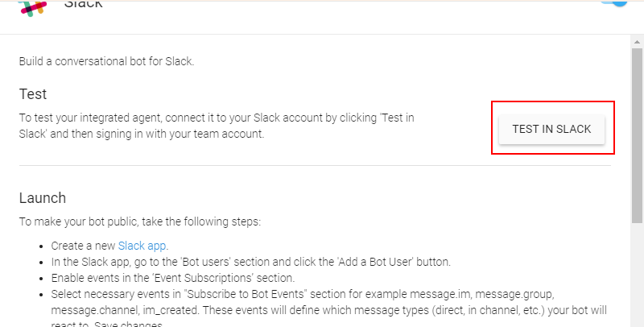Click the "Test" section heading
The height and width of the screenshot is (327, 644).
pyautogui.click(x=33, y=94)
